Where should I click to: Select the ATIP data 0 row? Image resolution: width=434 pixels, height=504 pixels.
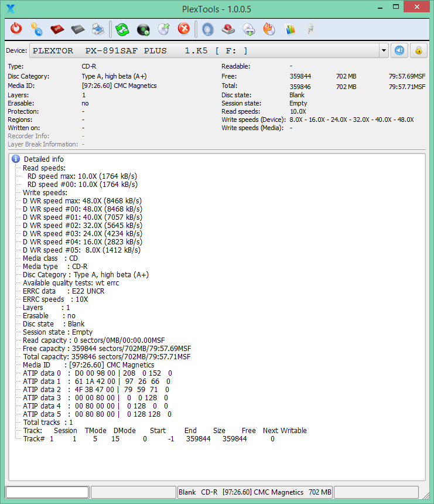[97, 373]
